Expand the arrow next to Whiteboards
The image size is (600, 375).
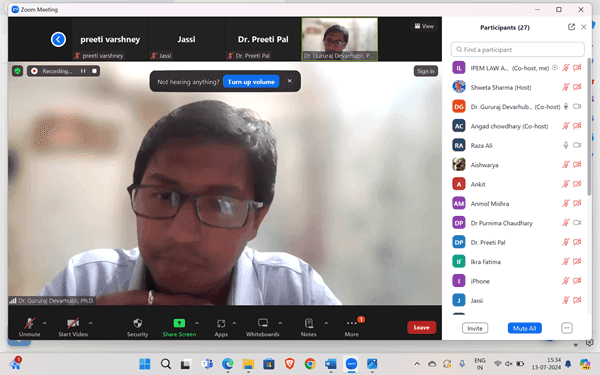(280, 323)
